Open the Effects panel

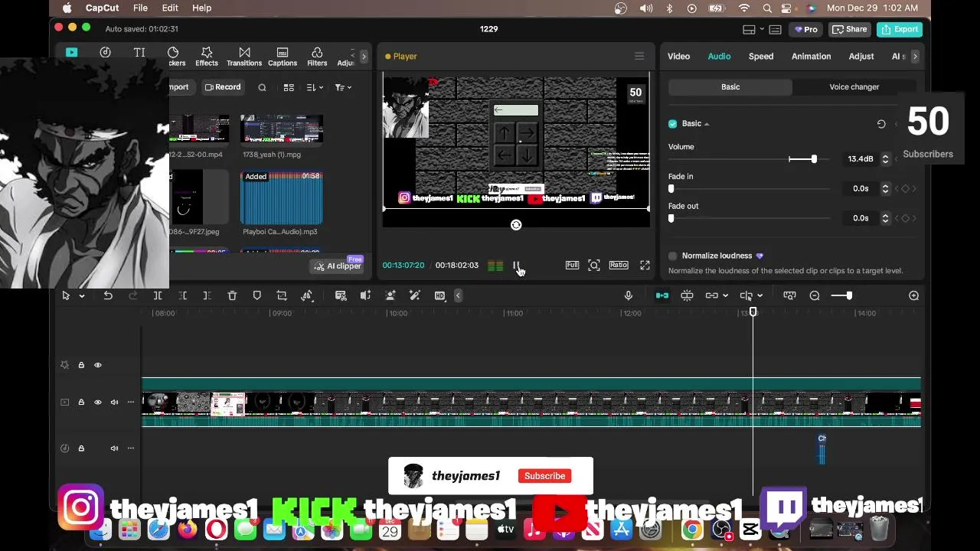(206, 57)
